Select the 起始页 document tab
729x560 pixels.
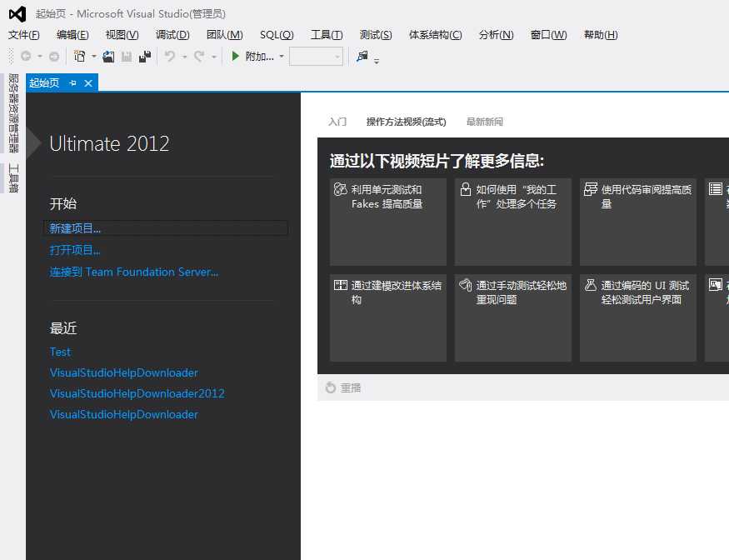pos(44,83)
